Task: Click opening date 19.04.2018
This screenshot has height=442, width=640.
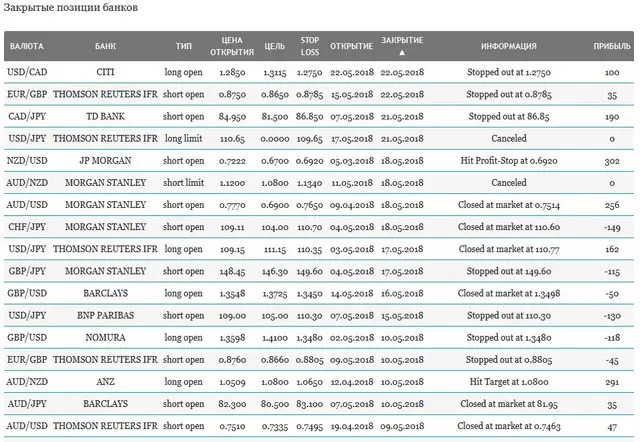Action: point(352,426)
